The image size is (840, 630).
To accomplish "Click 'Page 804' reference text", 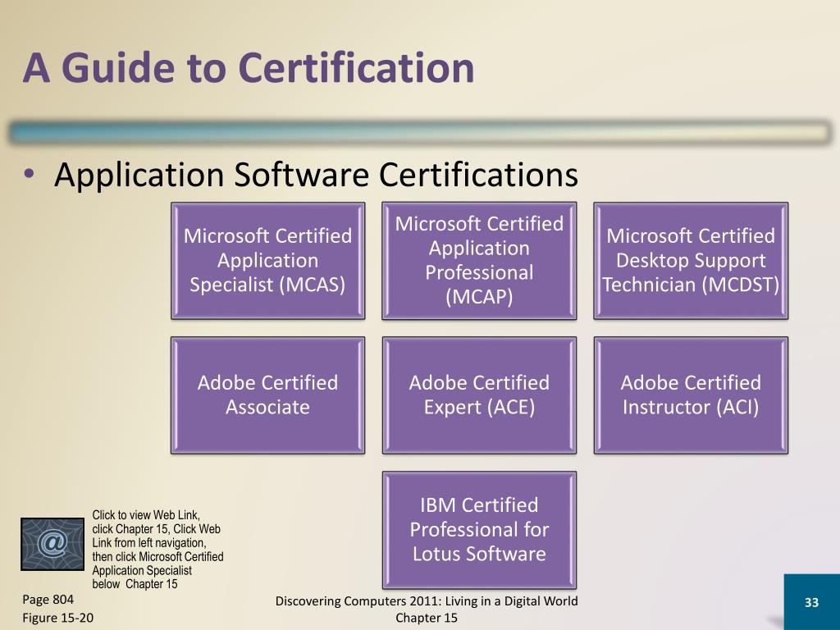I will (x=48, y=600).
